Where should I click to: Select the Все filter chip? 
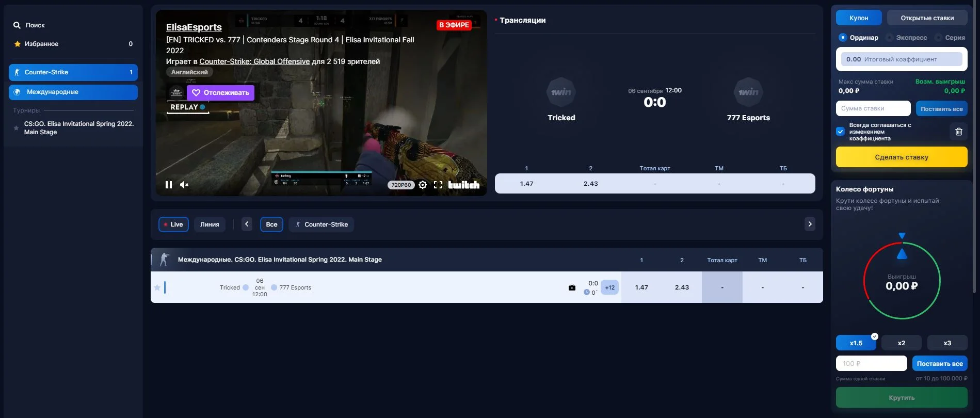(271, 224)
